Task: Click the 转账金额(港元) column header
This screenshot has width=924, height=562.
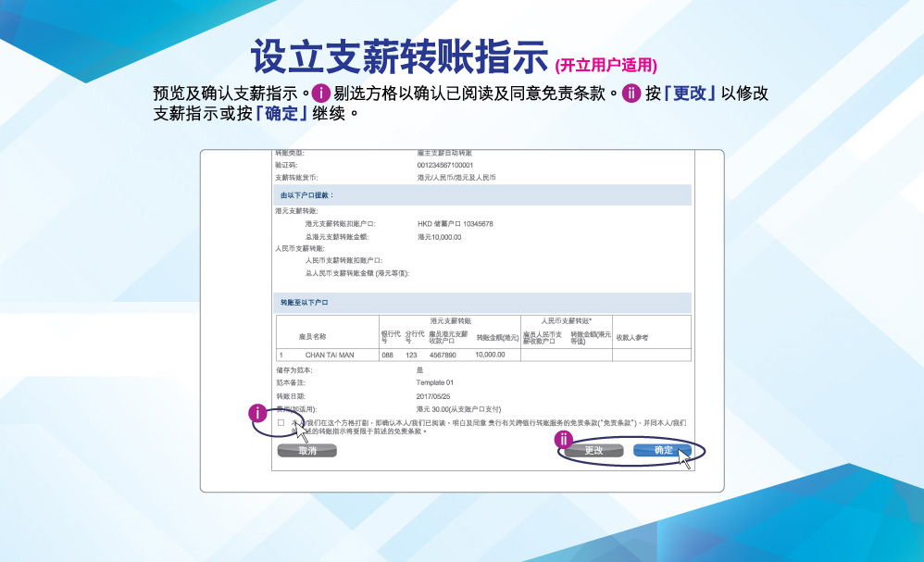Action: [x=496, y=337]
